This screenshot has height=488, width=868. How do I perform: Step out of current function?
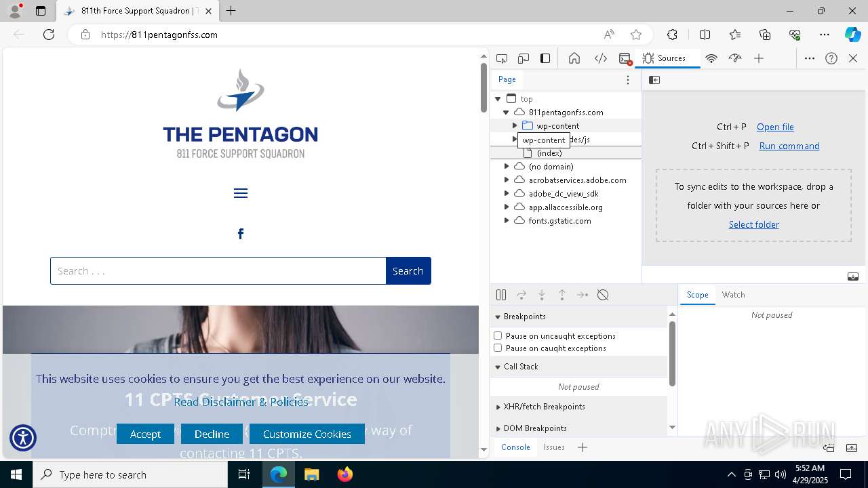click(562, 295)
